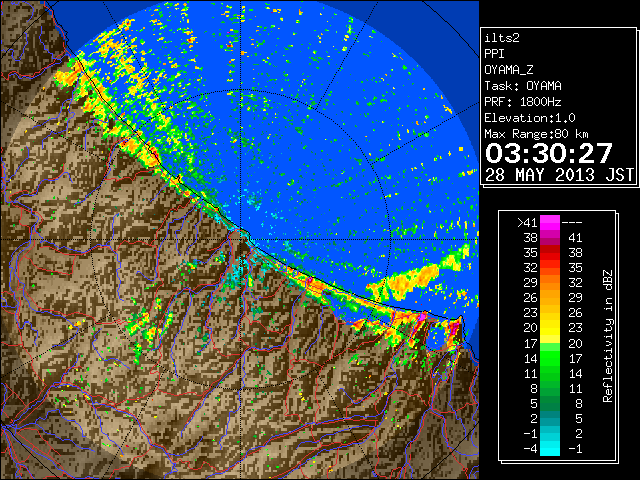Click the "OYAMA_Z" product label
The height and width of the screenshot is (480, 640).
point(509,70)
